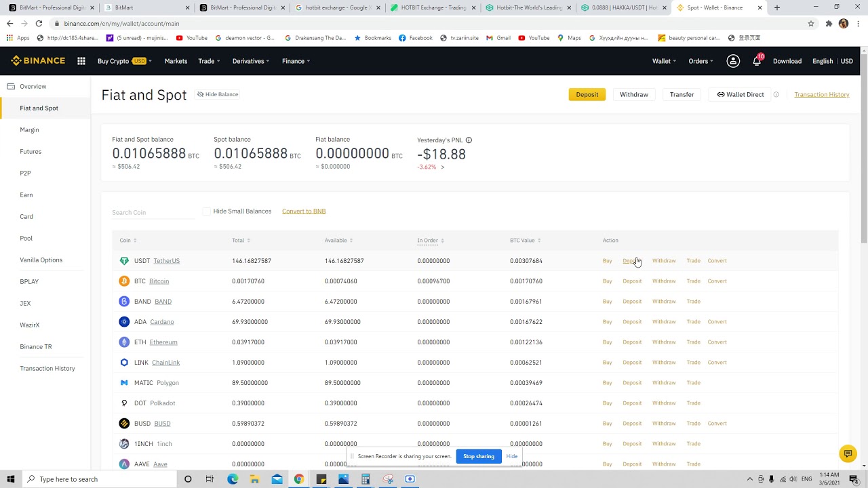Click the Ethereum coin icon
This screenshot has height=488, width=868.
124,342
